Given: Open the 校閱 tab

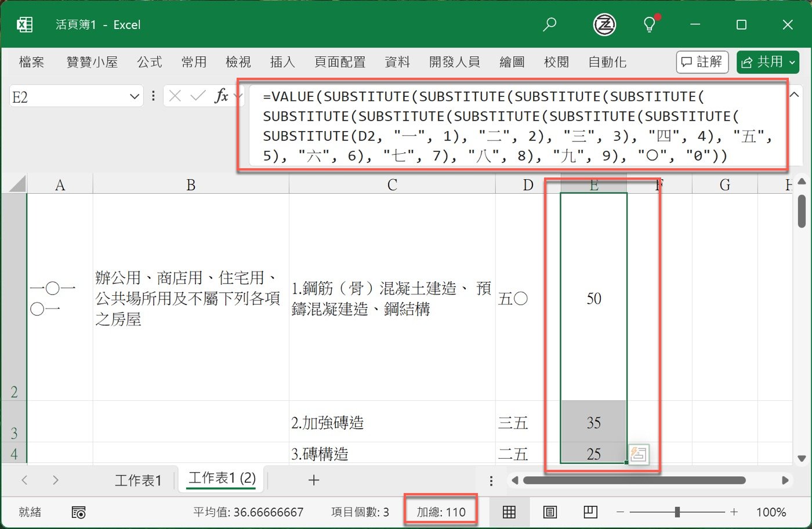Looking at the screenshot, I should [556, 62].
